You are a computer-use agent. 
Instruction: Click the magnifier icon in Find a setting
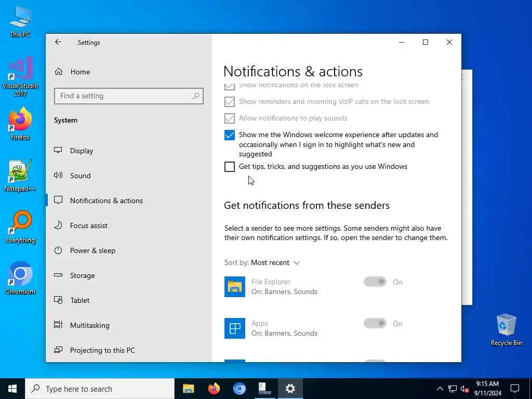click(x=196, y=96)
